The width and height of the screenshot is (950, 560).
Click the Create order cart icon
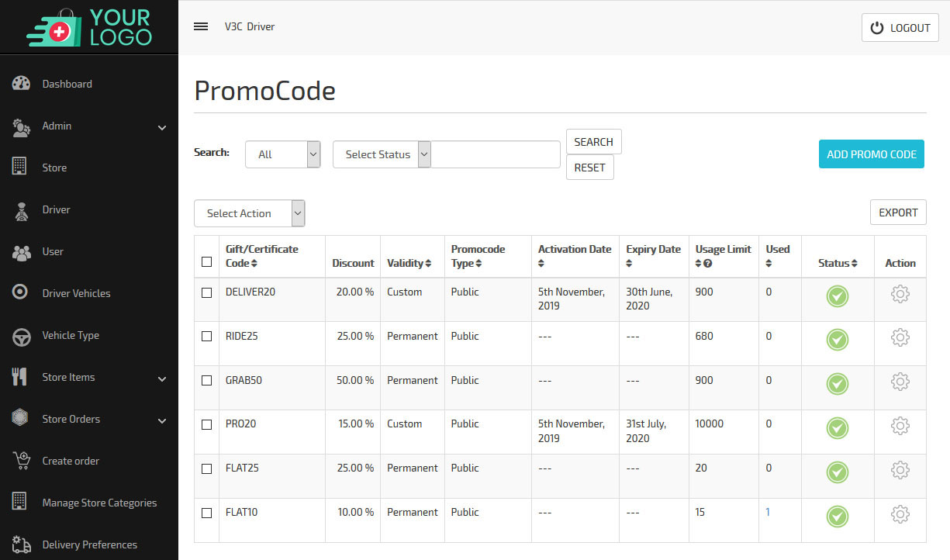22,461
